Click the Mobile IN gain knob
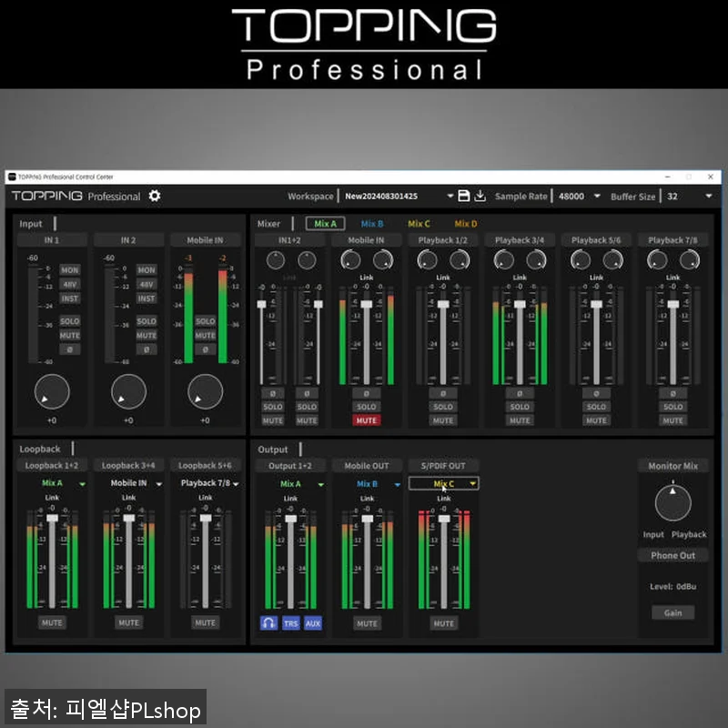 206,391
